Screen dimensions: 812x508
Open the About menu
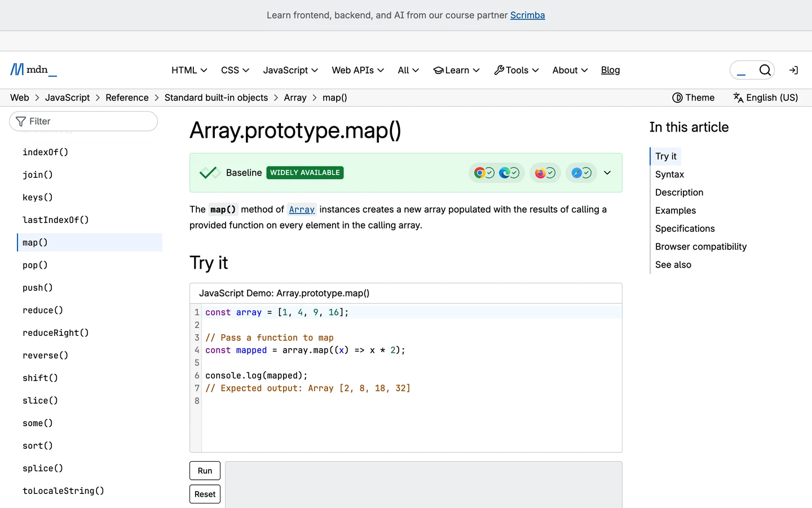tap(570, 70)
